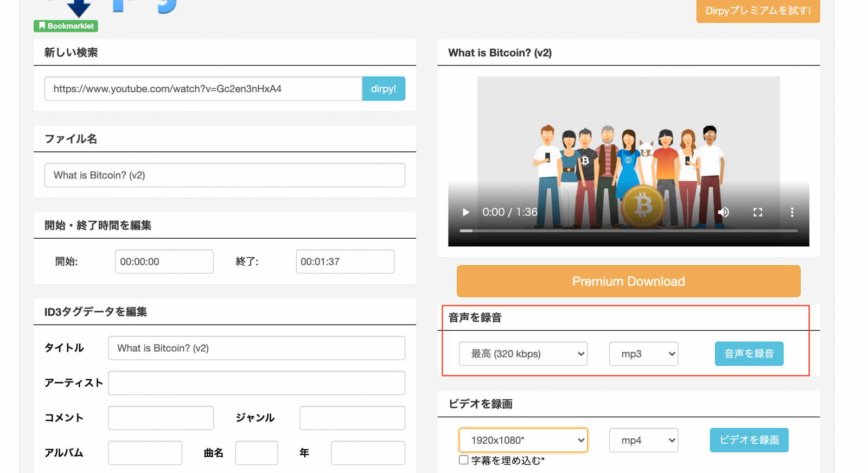
Task: Click the 終了 end time field
Action: pyautogui.click(x=345, y=261)
